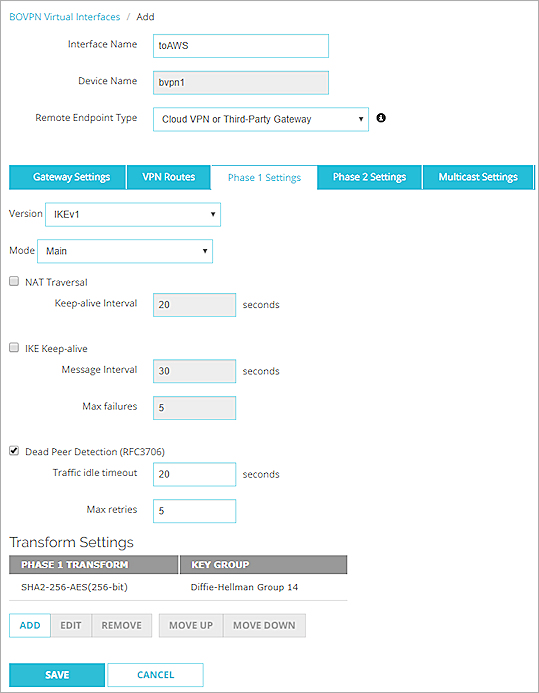Click the Traffic idle timeout field
Image resolution: width=539 pixels, height=693 pixels.
click(194, 474)
